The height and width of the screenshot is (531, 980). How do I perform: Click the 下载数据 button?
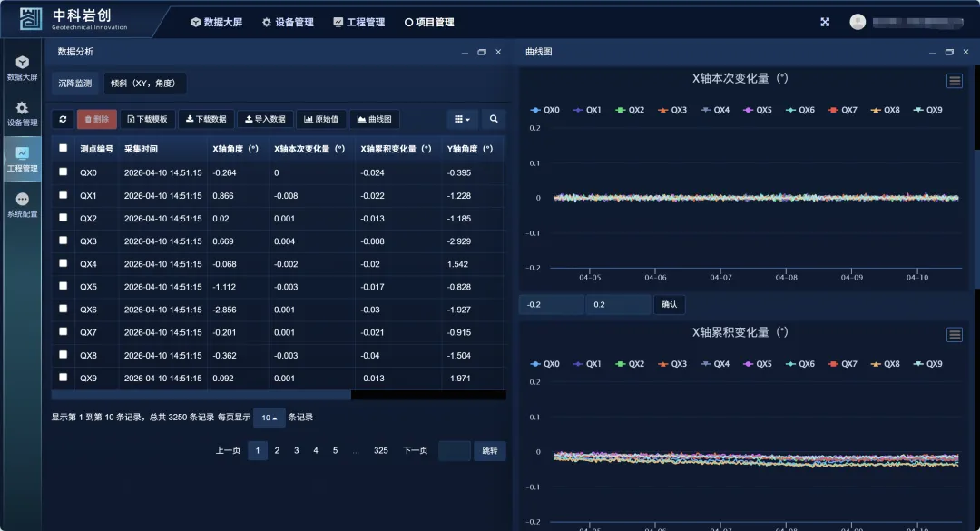[205, 119]
